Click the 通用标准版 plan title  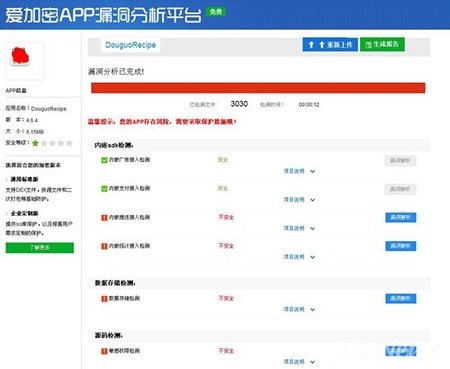tap(24, 180)
